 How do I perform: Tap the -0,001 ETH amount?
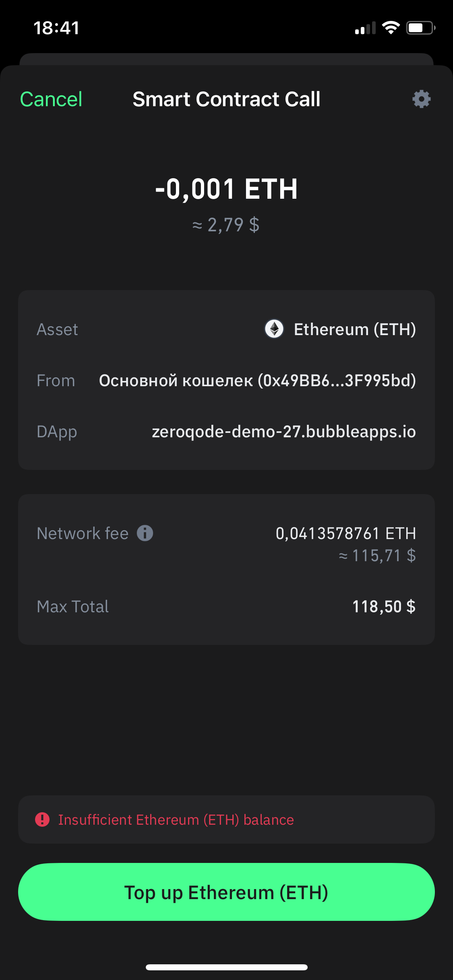coord(226,189)
